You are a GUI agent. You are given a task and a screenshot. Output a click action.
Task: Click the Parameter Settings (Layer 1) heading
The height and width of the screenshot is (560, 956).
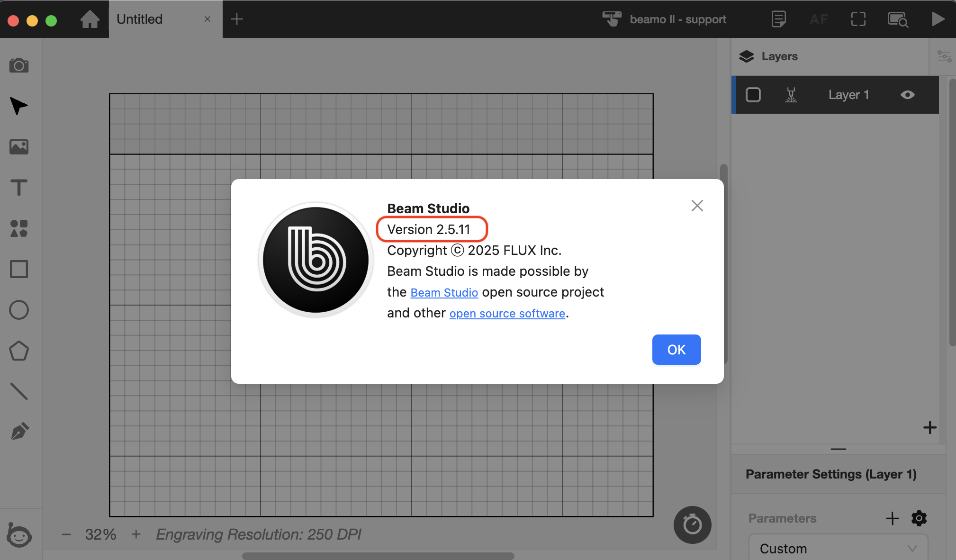pos(831,474)
